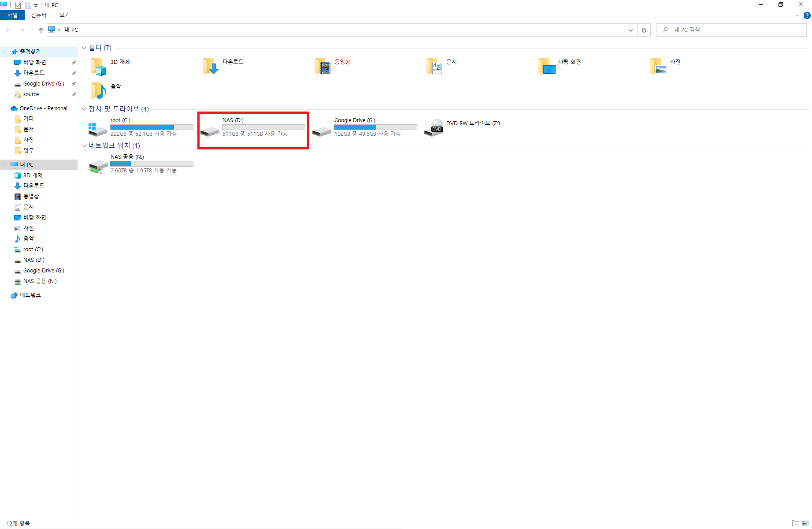Screen dimensions: 812x529
Task: Select root (C:) in navigation tree
Action: pyautogui.click(x=33, y=250)
